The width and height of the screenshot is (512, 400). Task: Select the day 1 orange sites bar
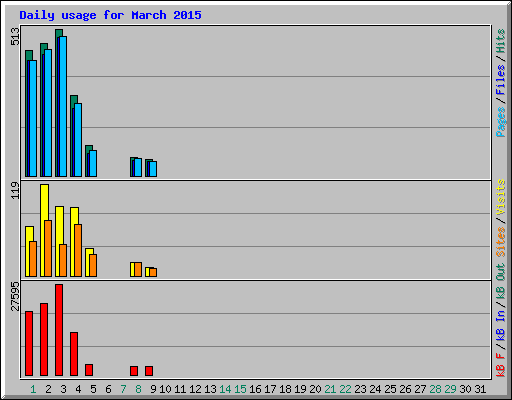click(x=33, y=259)
